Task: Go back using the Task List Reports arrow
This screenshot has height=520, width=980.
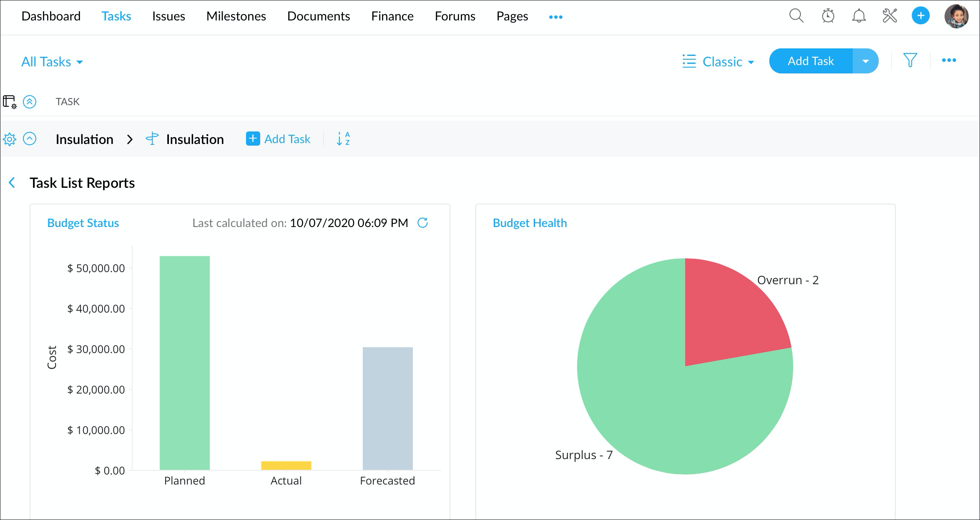Action: 12,183
